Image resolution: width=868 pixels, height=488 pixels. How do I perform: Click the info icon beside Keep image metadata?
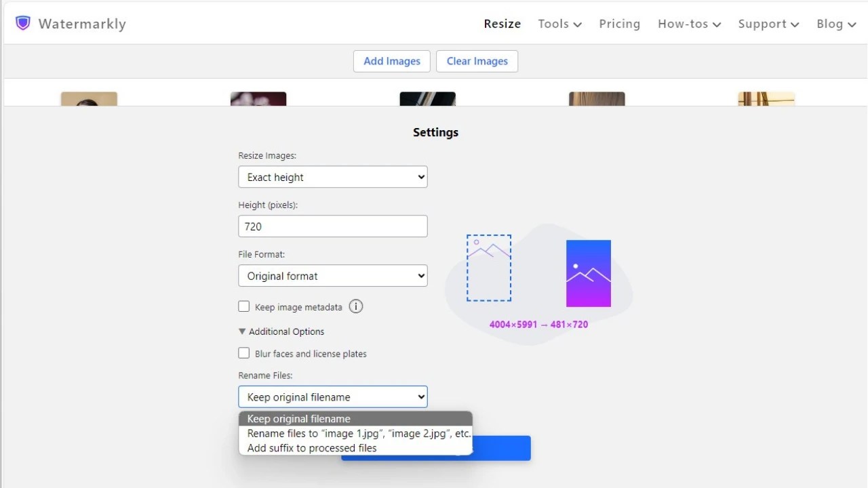point(355,306)
